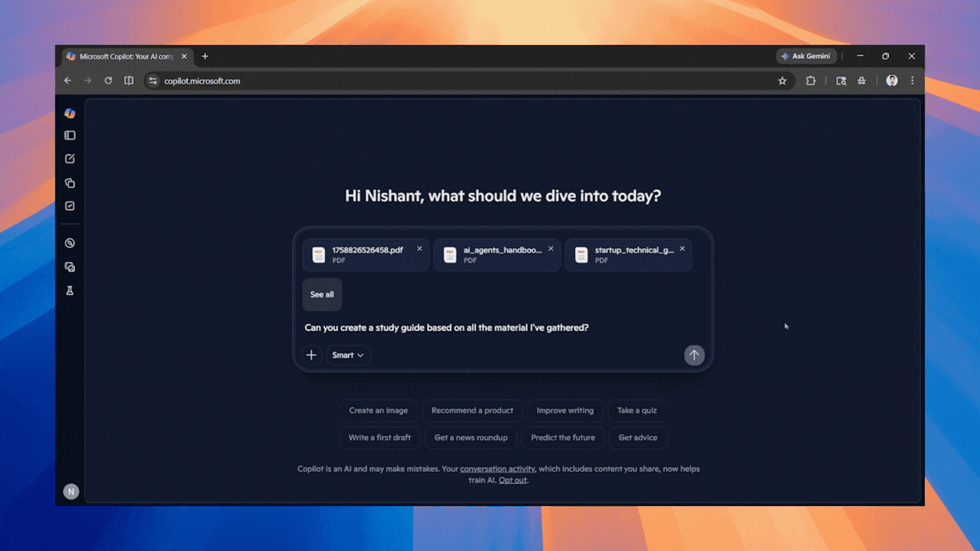Viewport: 980px width, 551px height.
Task: View site information icon in address bar
Action: tap(153, 81)
